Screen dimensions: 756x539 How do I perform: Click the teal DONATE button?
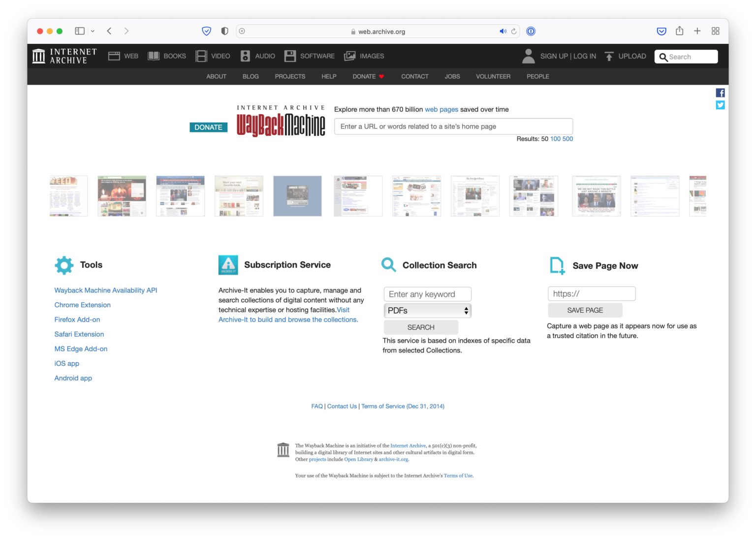tap(208, 127)
